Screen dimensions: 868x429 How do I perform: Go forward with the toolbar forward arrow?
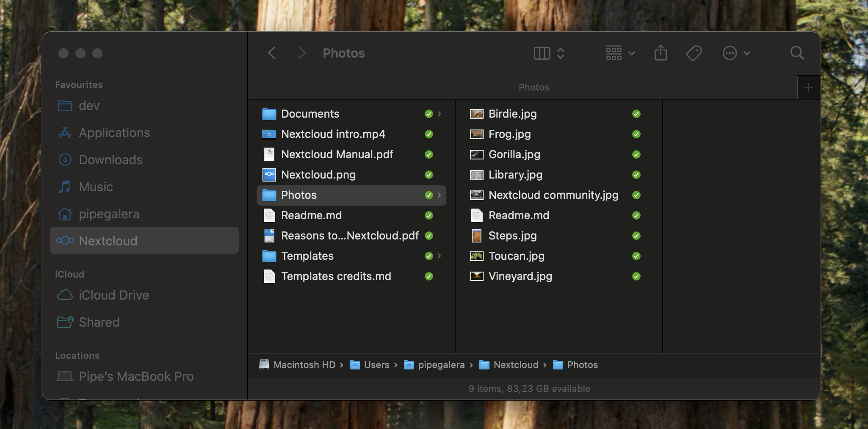pos(301,53)
